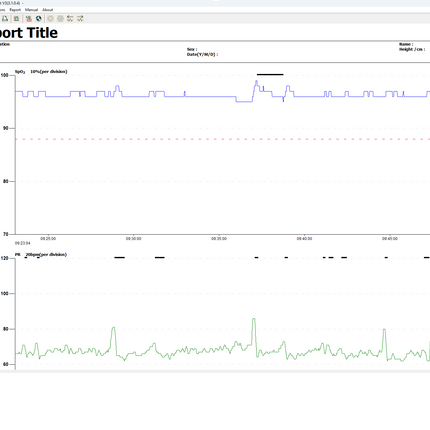Click the SpO2 chart label
Viewport: 430px width, 430px height.
coord(20,72)
